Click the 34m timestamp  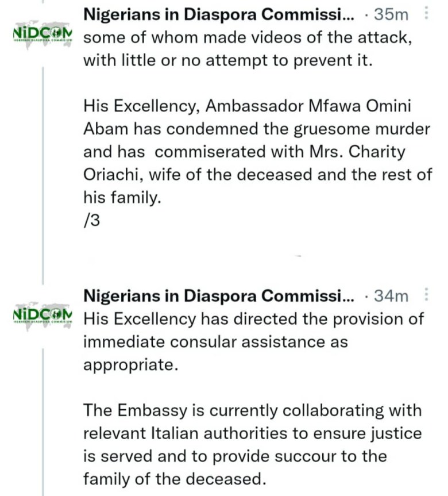[391, 296]
